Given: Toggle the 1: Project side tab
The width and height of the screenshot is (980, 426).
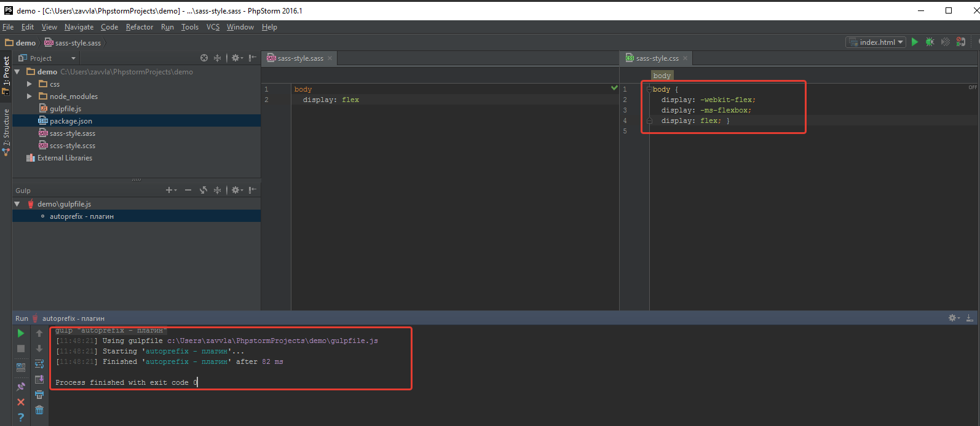Looking at the screenshot, I should (x=6, y=75).
